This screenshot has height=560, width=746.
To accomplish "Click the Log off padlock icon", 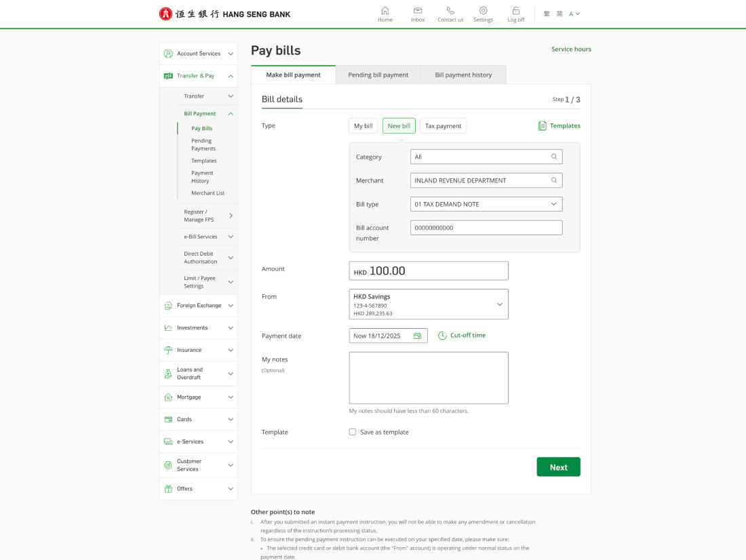I will pyautogui.click(x=516, y=11).
